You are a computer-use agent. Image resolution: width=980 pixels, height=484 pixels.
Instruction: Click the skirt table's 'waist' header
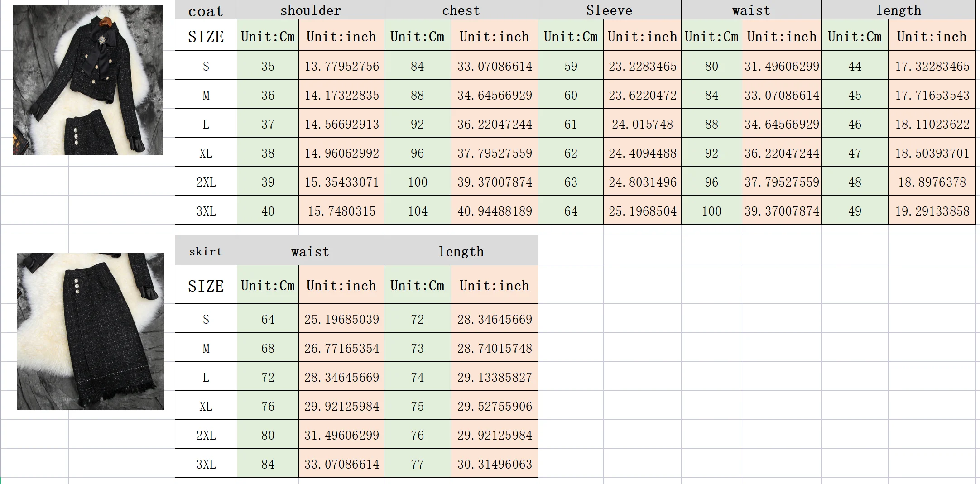[x=311, y=251]
